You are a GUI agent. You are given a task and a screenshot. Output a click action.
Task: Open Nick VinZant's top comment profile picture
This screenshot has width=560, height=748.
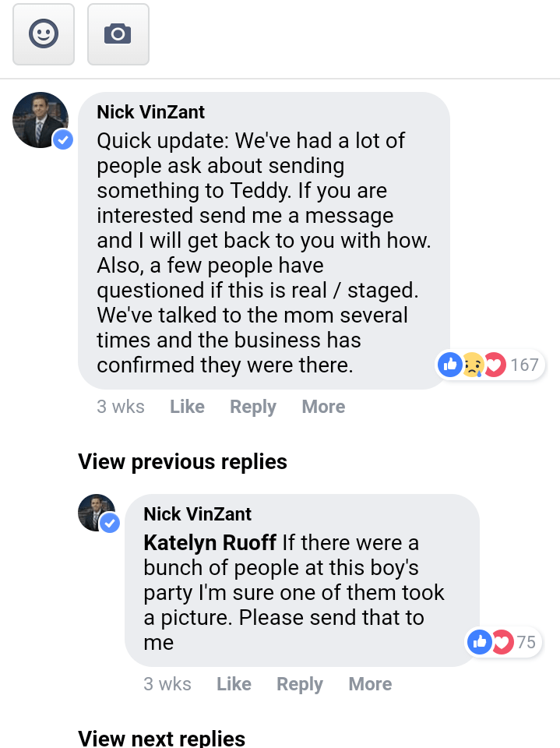click(x=39, y=119)
